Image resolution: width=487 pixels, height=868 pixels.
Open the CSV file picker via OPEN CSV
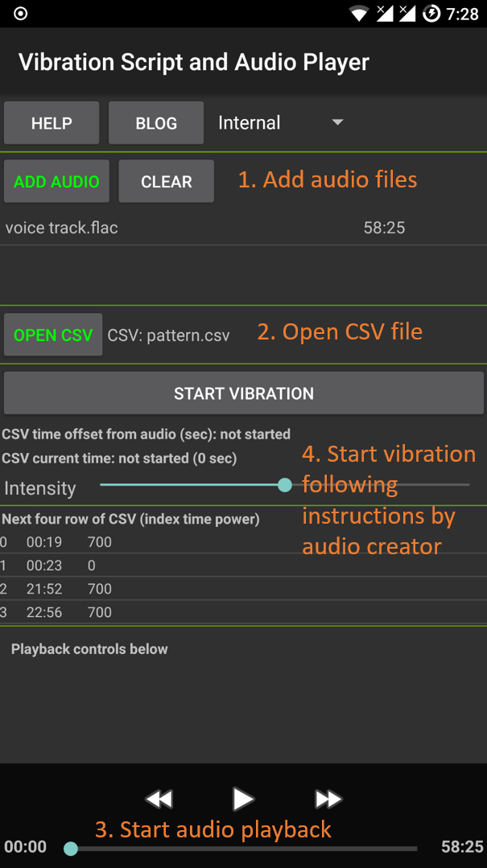click(52, 334)
